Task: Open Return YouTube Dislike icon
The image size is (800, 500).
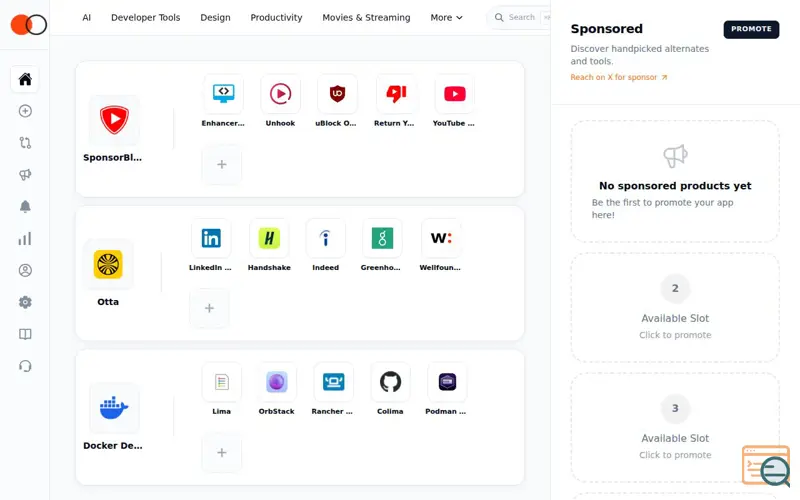Action: coord(396,93)
